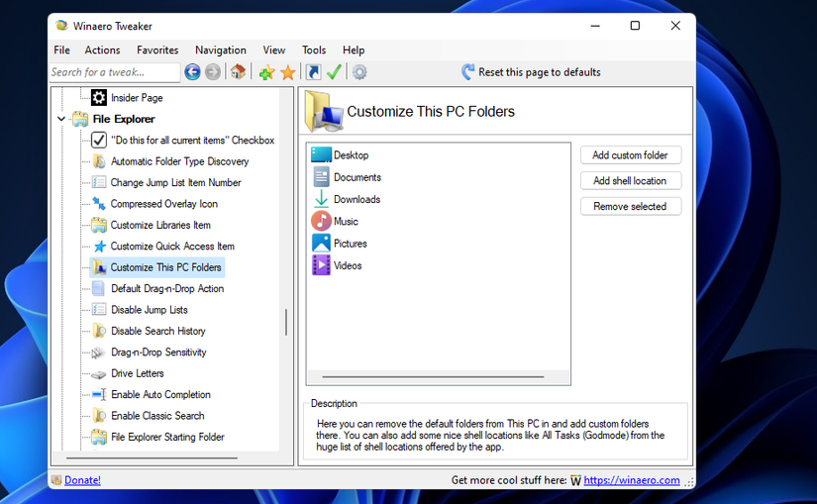The width and height of the screenshot is (817, 504).
Task: Click the Drag-n-Drop Sensitivity icon
Action: point(98,353)
